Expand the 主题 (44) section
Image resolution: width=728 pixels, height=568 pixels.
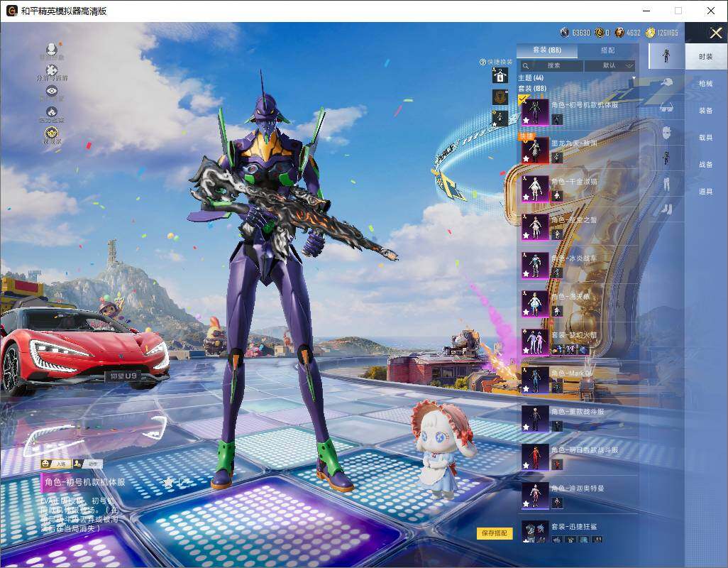(x=531, y=77)
